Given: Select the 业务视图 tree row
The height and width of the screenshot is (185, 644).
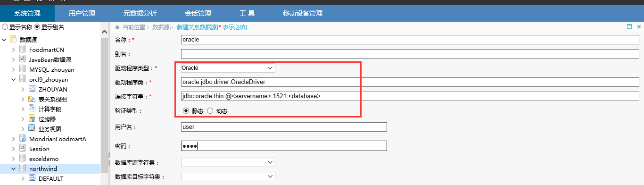Looking at the screenshot, I should pos(50,129).
